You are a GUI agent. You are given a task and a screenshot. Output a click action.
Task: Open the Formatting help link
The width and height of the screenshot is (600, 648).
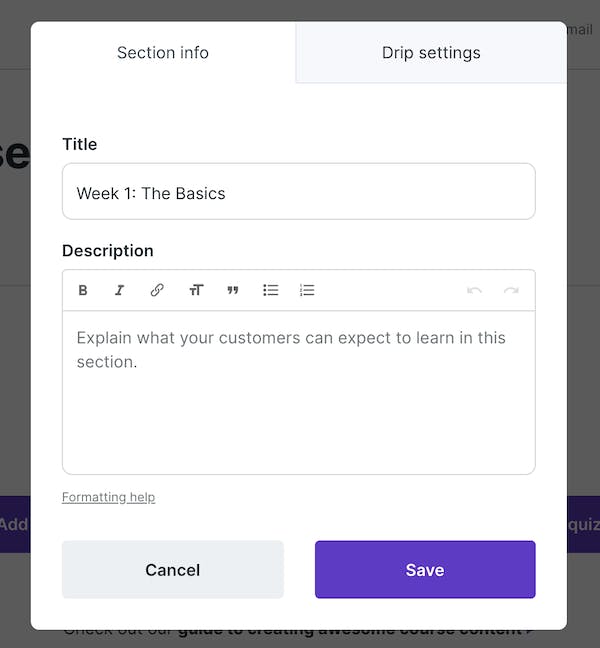click(x=109, y=497)
